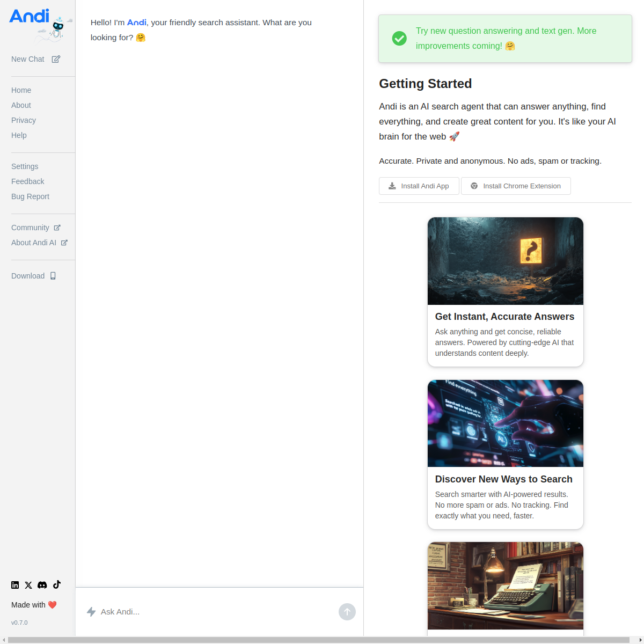
Task: Open the X (Twitter) social icon
Action: pos(28,585)
